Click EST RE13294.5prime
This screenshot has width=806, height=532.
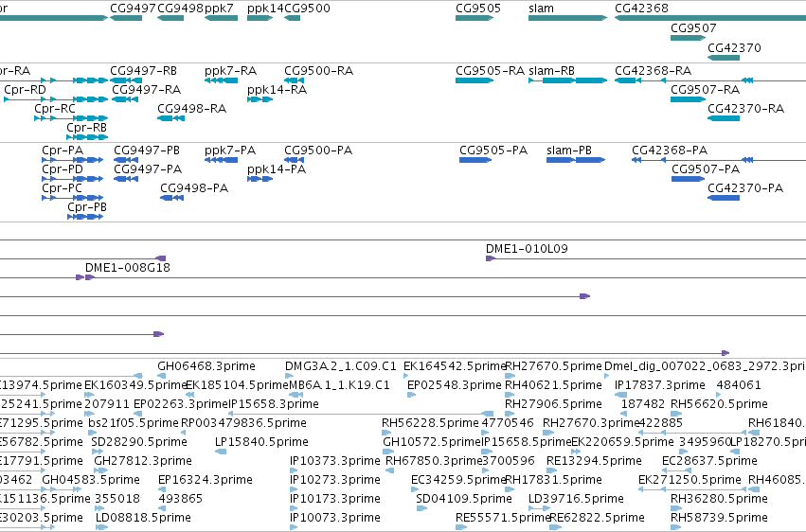point(594,462)
